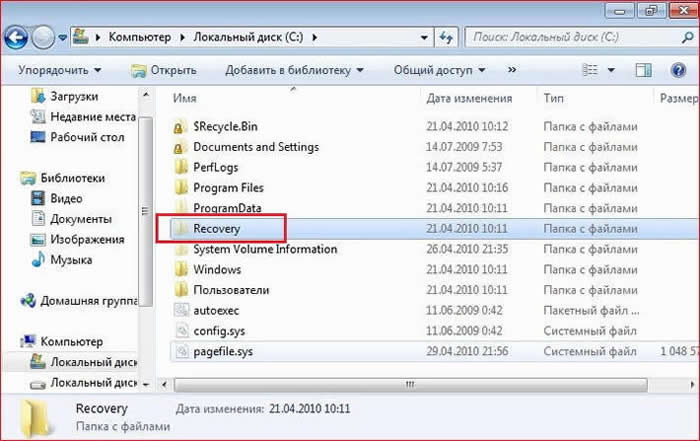Click horizontal scrollbar left arrow
This screenshot has height=441, width=700.
click(164, 384)
